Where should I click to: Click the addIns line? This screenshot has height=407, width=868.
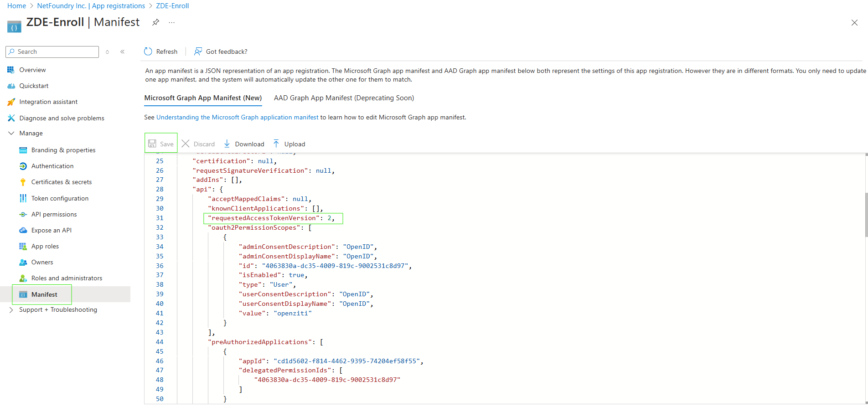coord(217,180)
